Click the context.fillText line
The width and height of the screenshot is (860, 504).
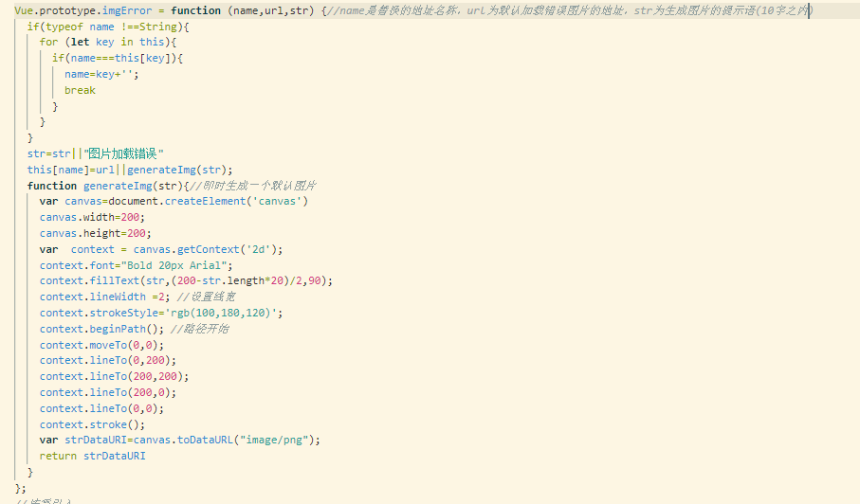point(187,280)
